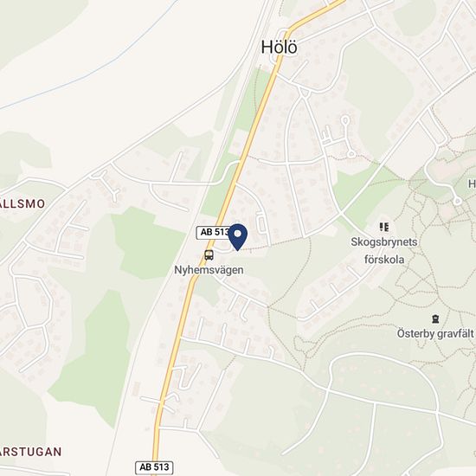The width and height of the screenshot is (476, 476).
Task: Select the green park area west of Nyhemsvägen stop
Action: pyautogui.click(x=148, y=243)
